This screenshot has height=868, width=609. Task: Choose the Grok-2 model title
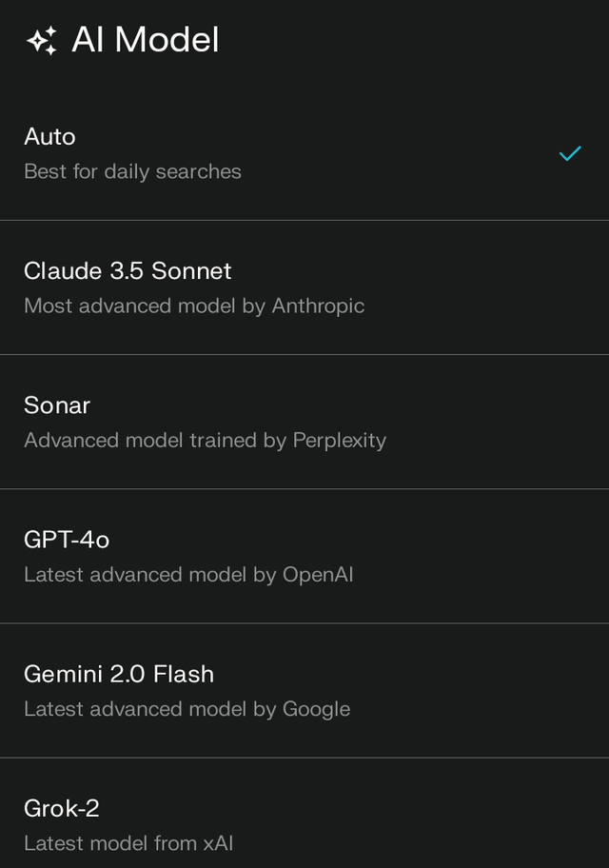tap(62, 809)
